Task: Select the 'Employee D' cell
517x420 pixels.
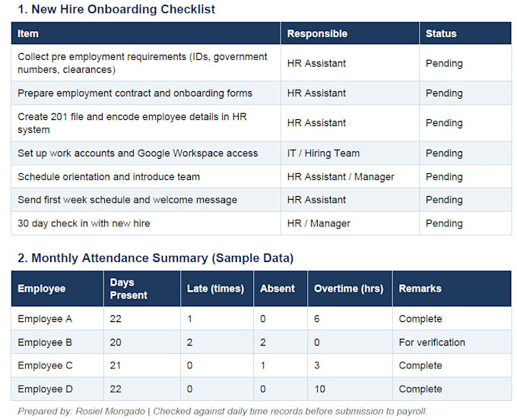Action: 57,389
